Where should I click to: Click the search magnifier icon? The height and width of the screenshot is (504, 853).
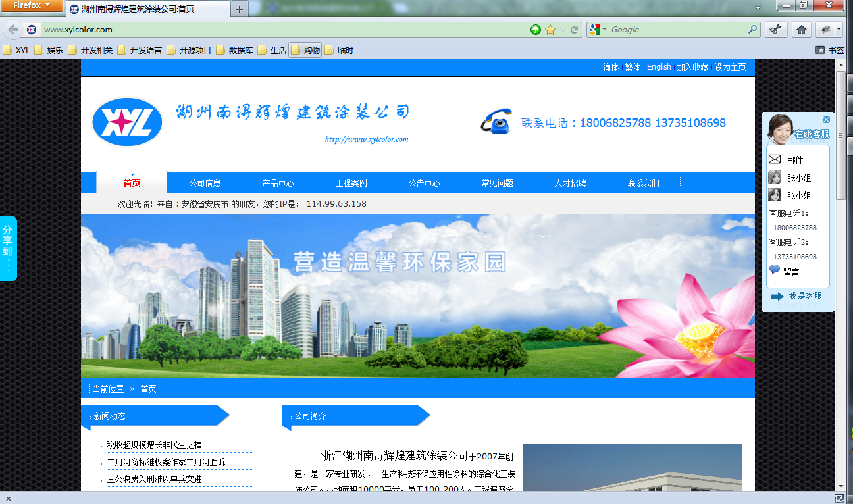pos(753,30)
